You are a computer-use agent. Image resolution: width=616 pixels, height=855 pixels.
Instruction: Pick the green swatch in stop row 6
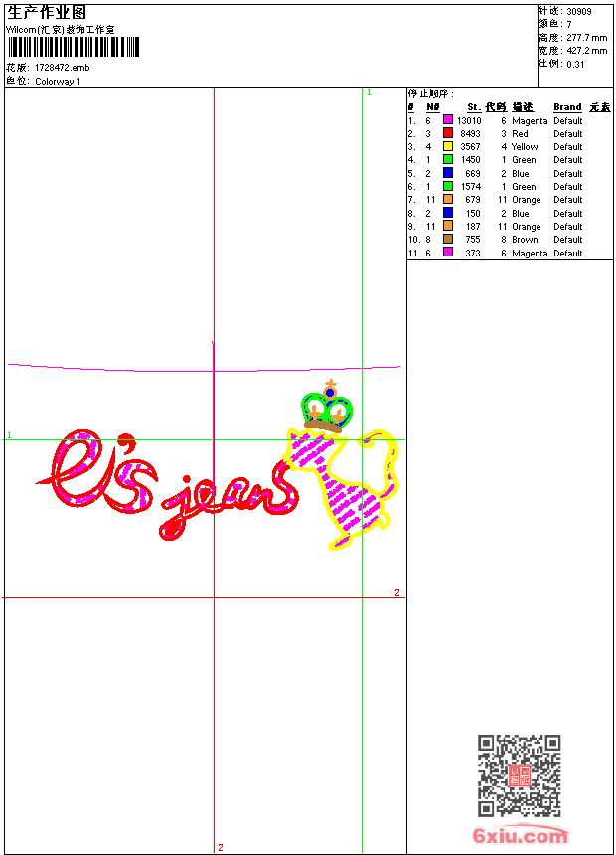point(447,186)
